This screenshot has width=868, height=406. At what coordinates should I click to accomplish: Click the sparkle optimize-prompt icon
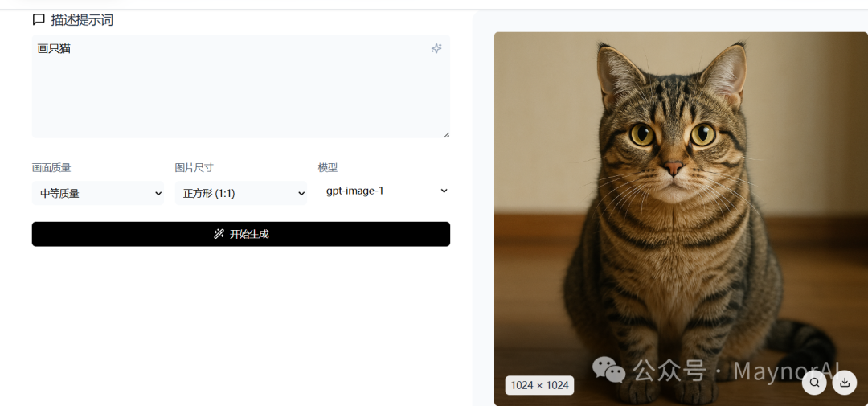pyautogui.click(x=436, y=49)
